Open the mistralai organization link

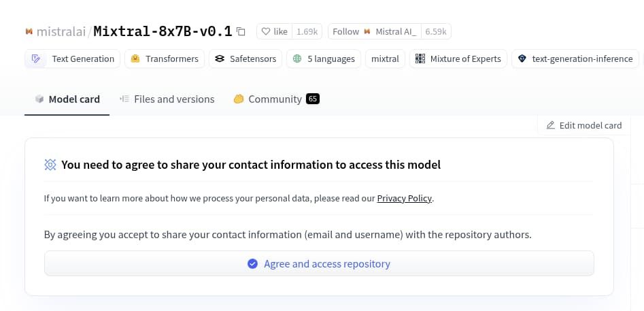tap(61, 31)
